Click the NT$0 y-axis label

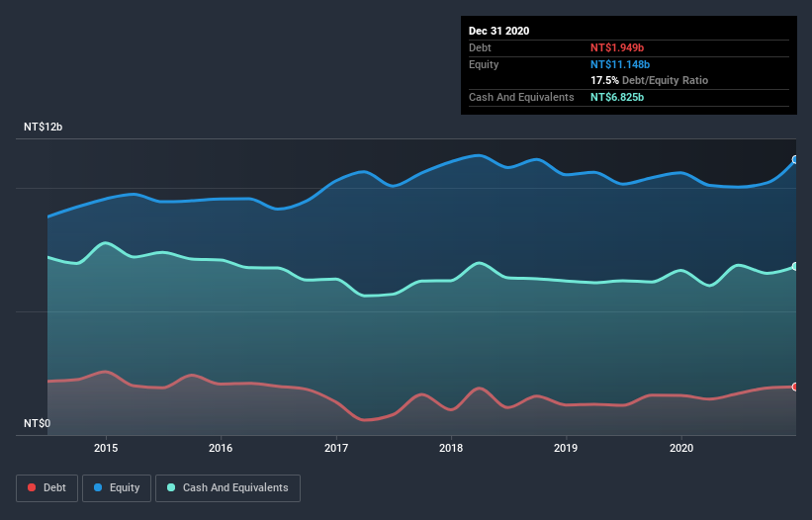[38, 423]
